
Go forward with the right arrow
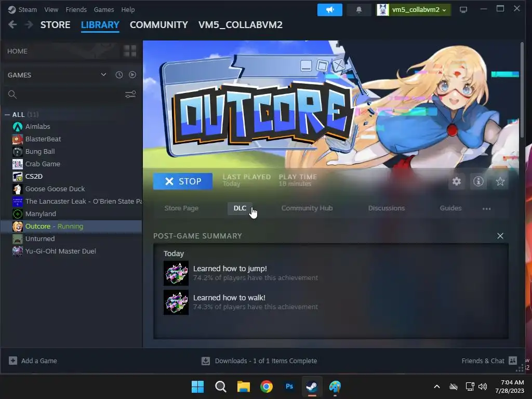29,25
